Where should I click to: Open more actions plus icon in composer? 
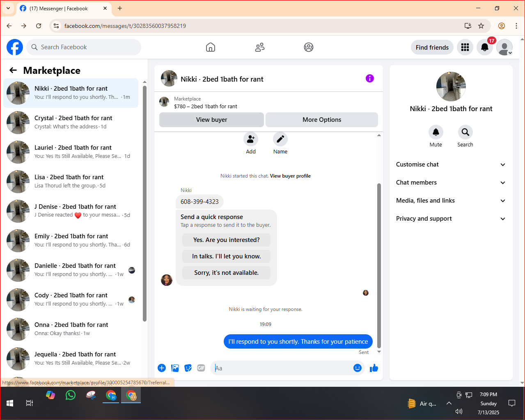pos(162,368)
